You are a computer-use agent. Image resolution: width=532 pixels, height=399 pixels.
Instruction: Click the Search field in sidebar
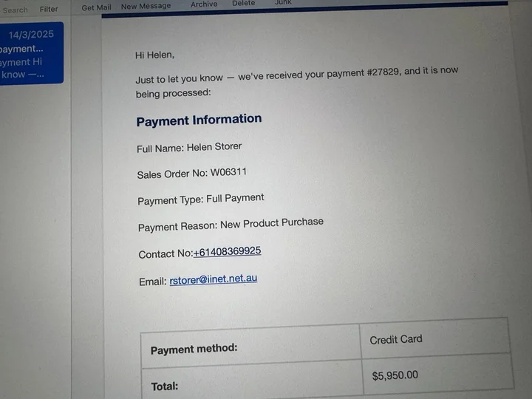click(x=16, y=10)
